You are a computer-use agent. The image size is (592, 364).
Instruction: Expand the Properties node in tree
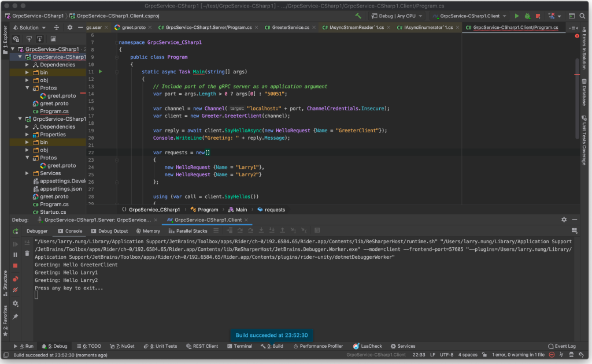pos(27,135)
